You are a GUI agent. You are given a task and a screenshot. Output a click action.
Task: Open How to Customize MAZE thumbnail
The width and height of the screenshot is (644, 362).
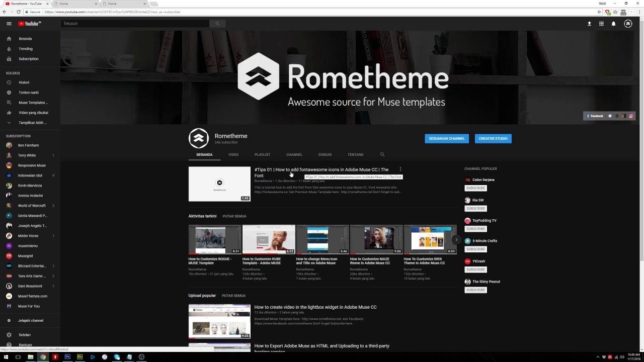[x=376, y=239]
